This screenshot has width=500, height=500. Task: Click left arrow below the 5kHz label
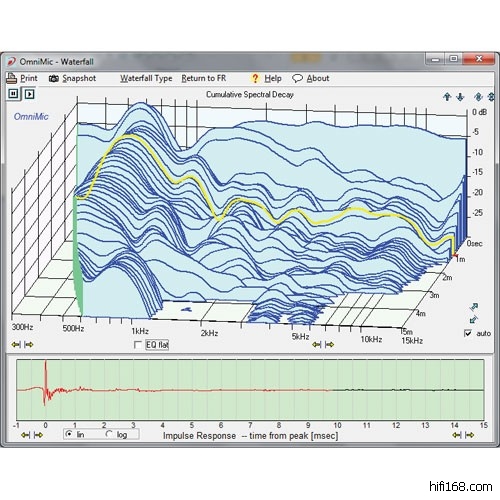pos(317,344)
